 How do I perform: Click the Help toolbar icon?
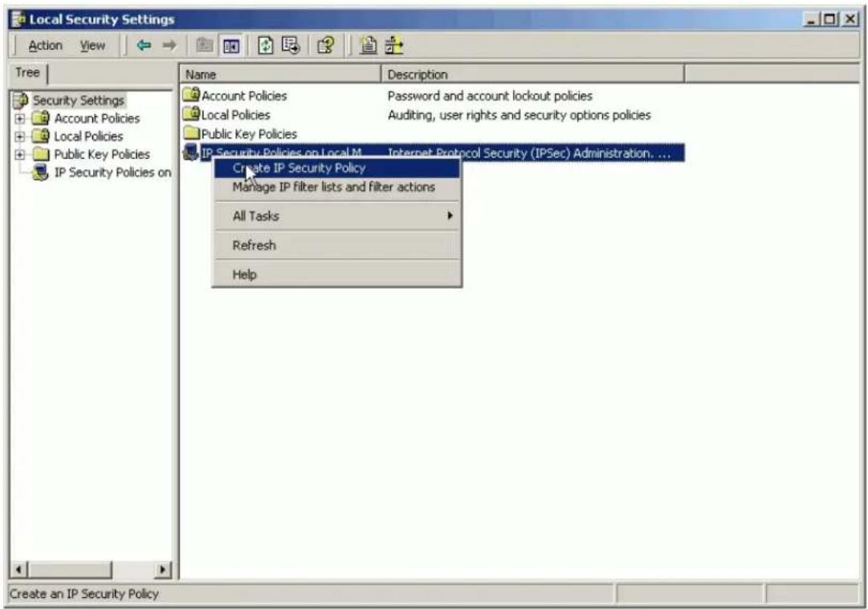point(325,46)
